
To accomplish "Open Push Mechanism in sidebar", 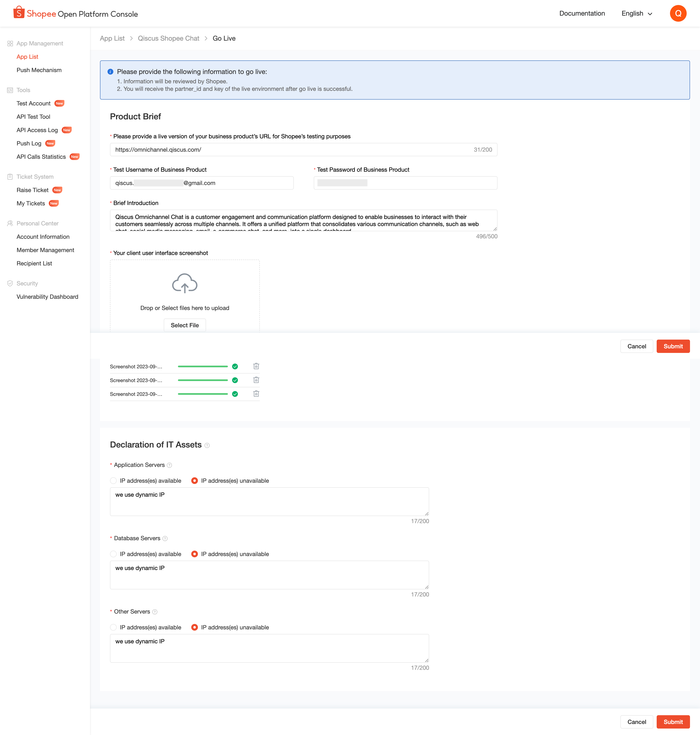I will tap(39, 70).
